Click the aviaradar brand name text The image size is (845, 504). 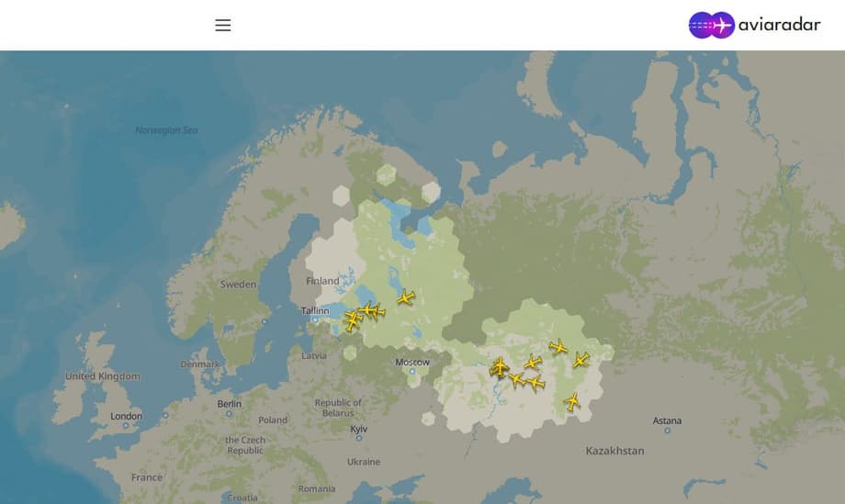pos(779,25)
